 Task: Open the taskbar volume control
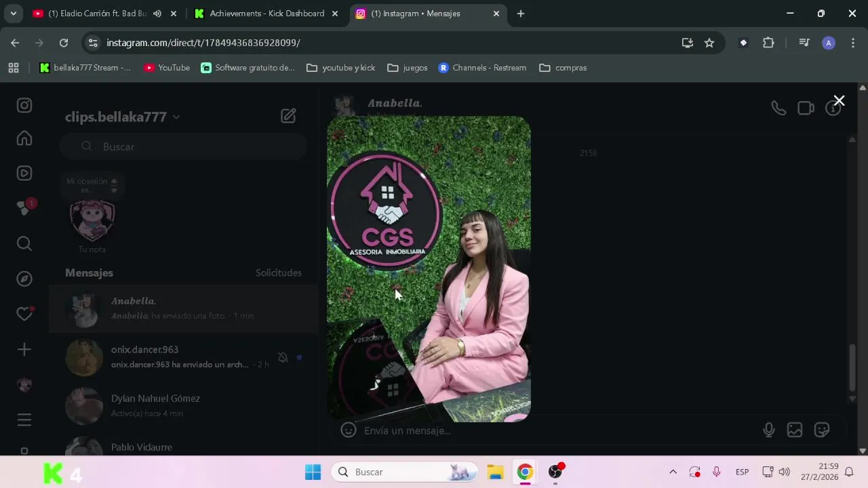[785, 472]
